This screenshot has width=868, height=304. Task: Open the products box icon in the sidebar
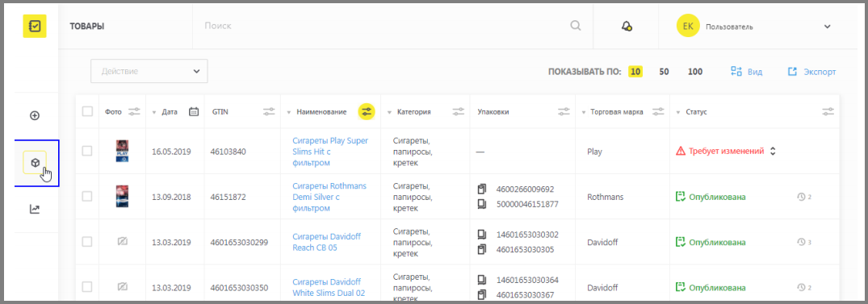coord(35,163)
